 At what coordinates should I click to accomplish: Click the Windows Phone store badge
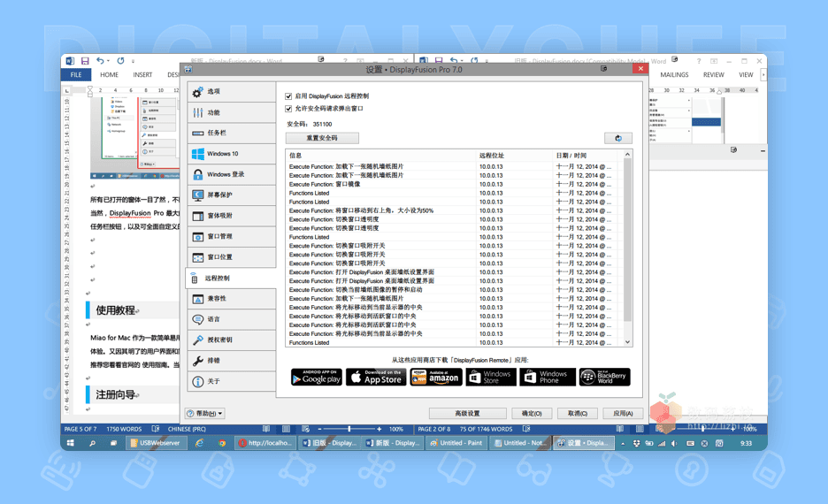[547, 377]
